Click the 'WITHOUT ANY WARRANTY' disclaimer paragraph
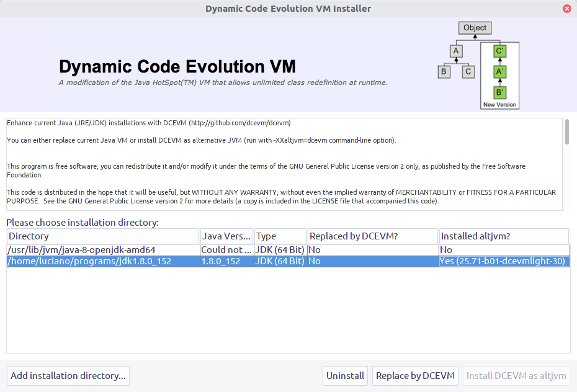The height and width of the screenshot is (392, 577). coord(281,197)
